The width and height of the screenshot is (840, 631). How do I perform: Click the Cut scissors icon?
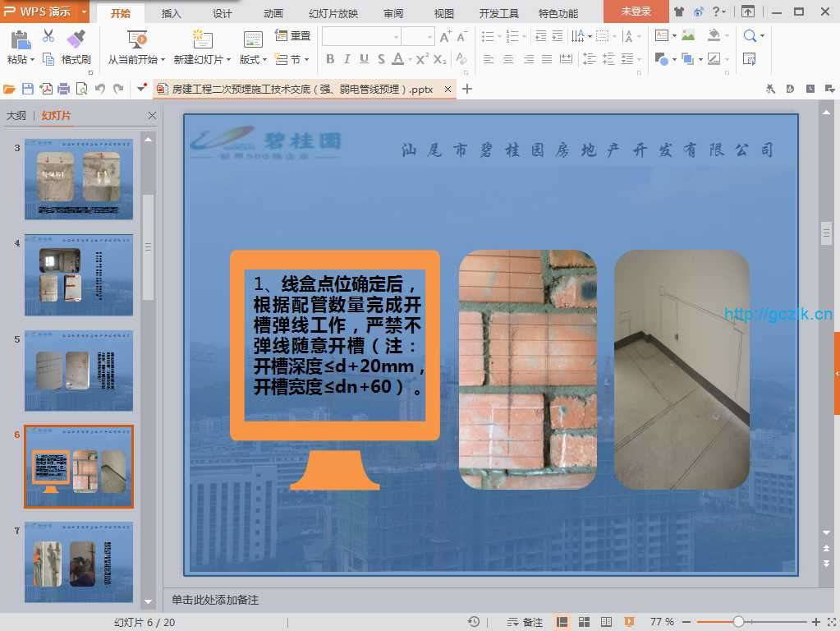[48, 36]
